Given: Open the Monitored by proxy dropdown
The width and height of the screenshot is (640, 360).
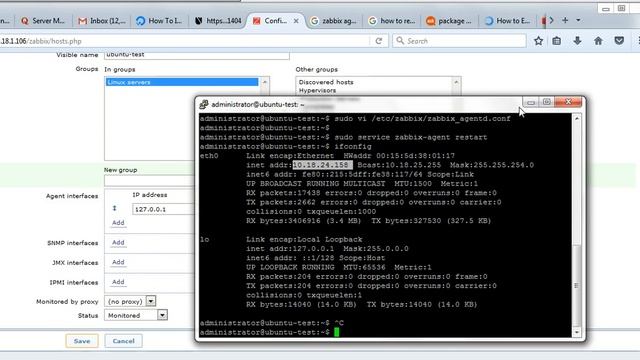Looking at the screenshot, I should coord(130,301).
